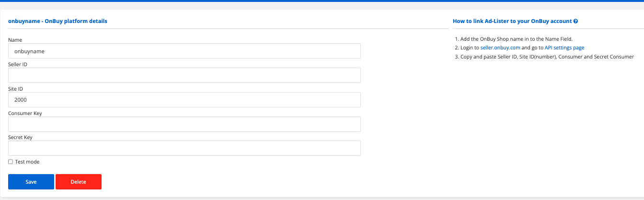Click the Consumer Key input box
Viewport: 644px width, 200px height.
coord(184,124)
